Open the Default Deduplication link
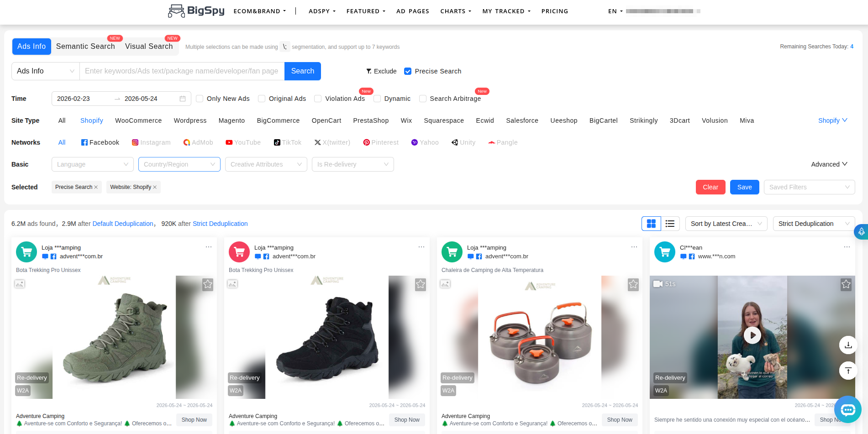868x434 pixels. 123,224
